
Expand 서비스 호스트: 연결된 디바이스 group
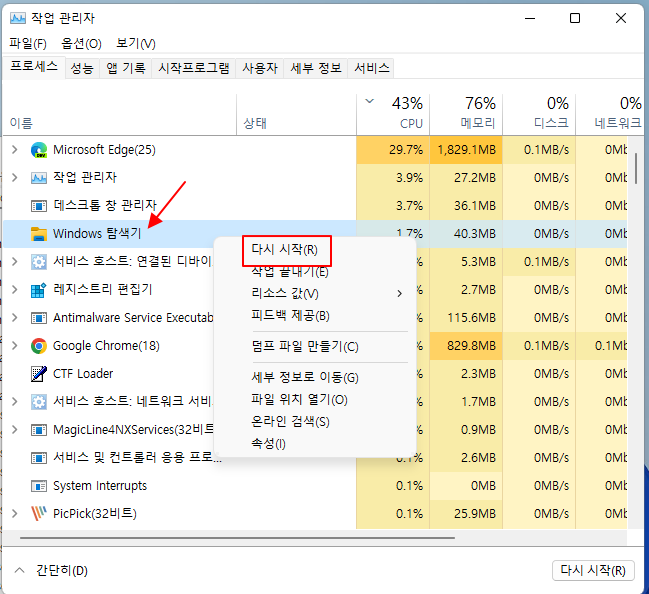click(x=14, y=262)
